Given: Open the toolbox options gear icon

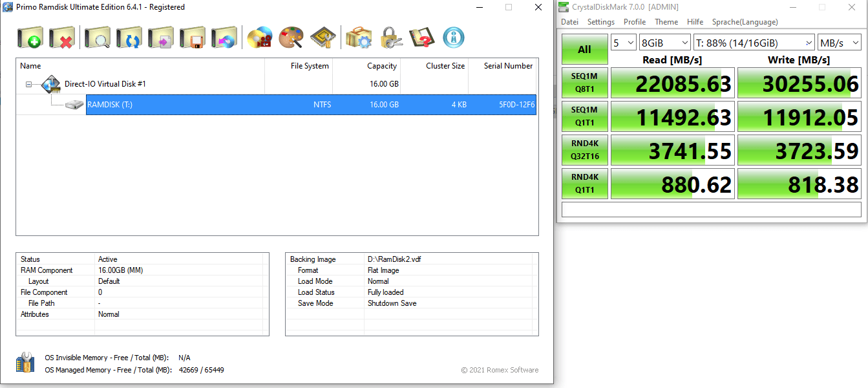Looking at the screenshot, I should pos(359,38).
